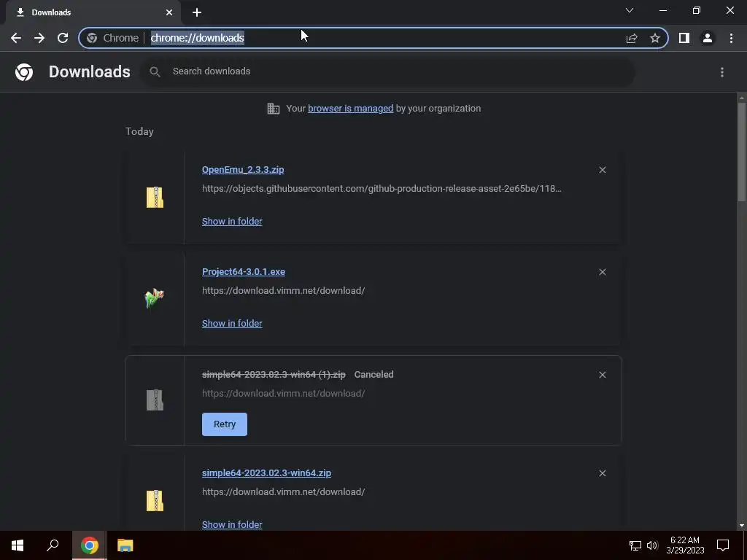Remove canceled simple64 (1).zip entry
Viewport: 747px width, 560px height.
tap(602, 375)
